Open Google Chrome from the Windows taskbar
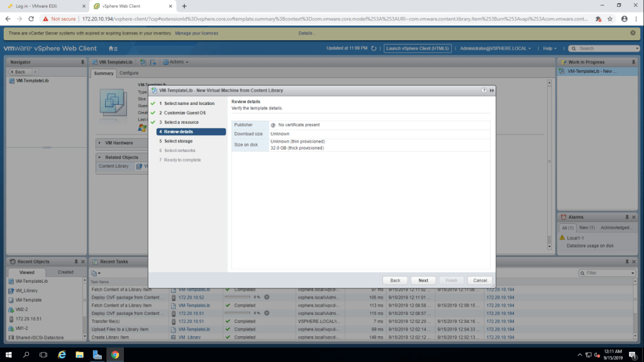Viewport: 644px width, 362px height. (115, 354)
